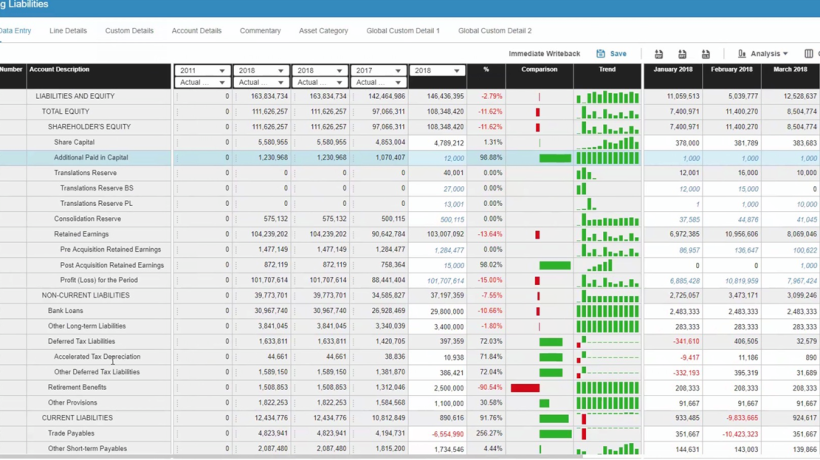Screen dimensions: 820x460
Task: Click green comparison bar for Post Acquisition Retained Earnings
Action: [x=555, y=266]
